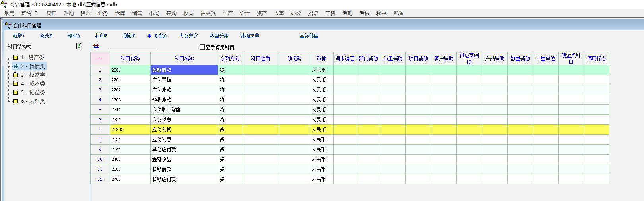The image size is (644, 201).
Task: Open the 会计 menu
Action: [244, 13]
